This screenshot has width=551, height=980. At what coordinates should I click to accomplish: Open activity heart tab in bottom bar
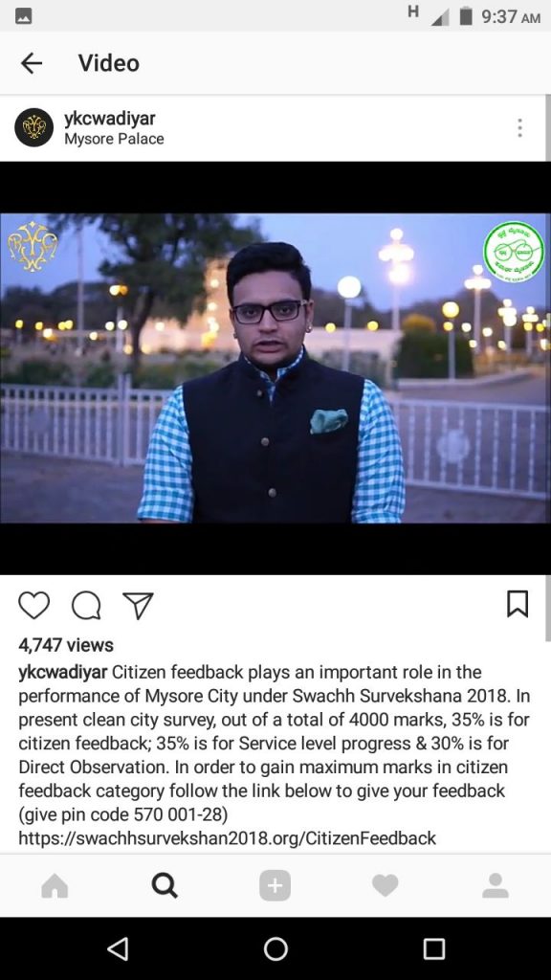click(x=385, y=885)
